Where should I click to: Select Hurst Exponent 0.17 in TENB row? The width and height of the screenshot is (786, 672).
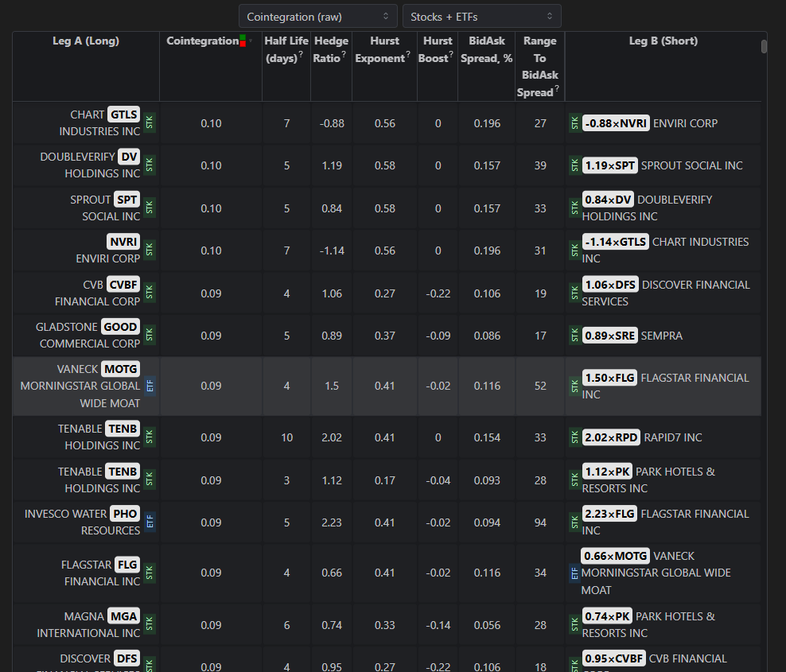tap(384, 480)
